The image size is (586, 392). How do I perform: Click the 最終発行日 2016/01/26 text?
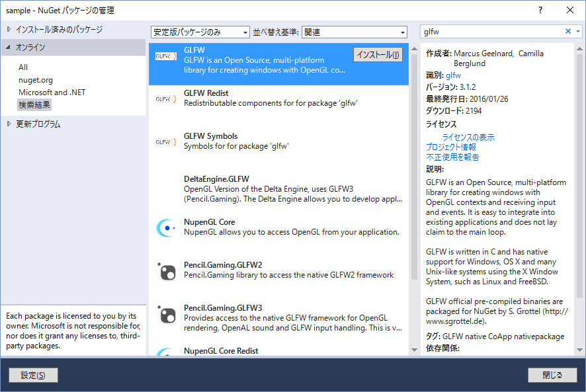(x=467, y=99)
